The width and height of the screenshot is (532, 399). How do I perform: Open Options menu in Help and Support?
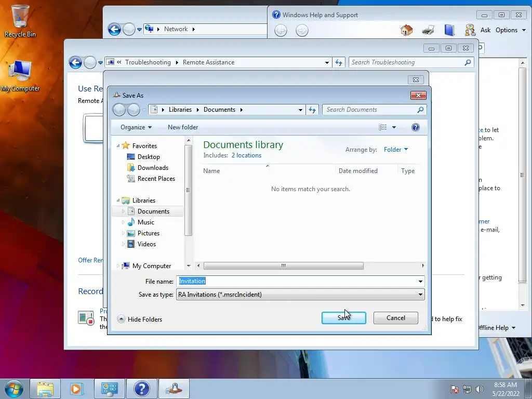(511, 30)
